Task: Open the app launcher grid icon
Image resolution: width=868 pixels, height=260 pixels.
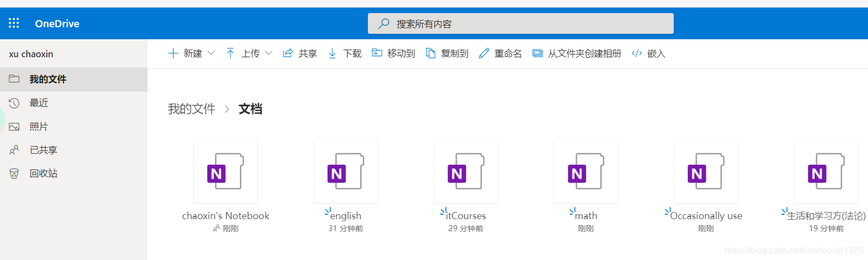Action: click(14, 23)
